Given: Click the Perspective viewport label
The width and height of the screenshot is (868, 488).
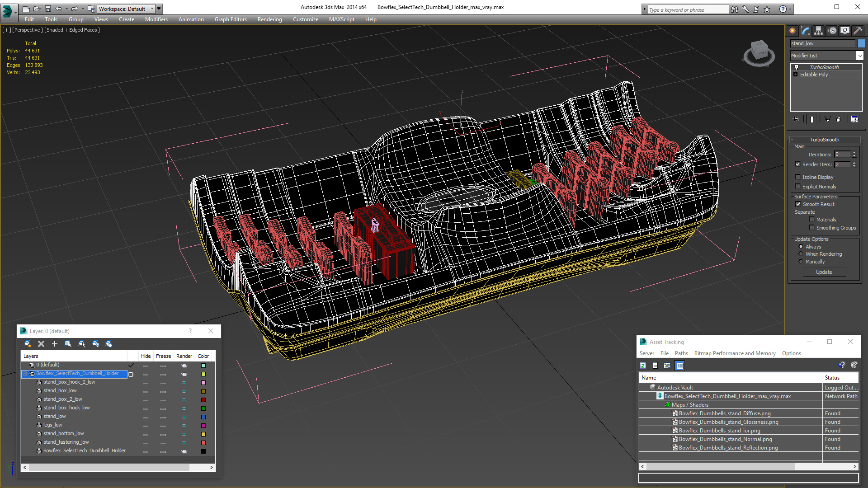Looking at the screenshot, I should click(x=28, y=30).
